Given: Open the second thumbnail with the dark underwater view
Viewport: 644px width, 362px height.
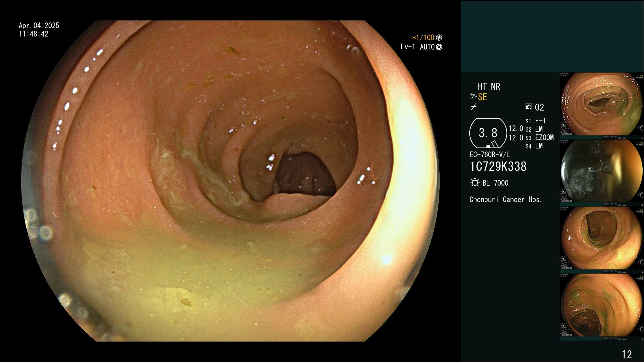Looking at the screenshot, I should [x=602, y=173].
